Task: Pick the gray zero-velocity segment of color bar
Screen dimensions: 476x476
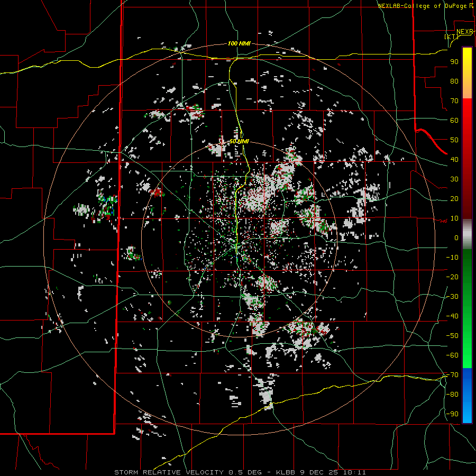Action: [x=467, y=234]
